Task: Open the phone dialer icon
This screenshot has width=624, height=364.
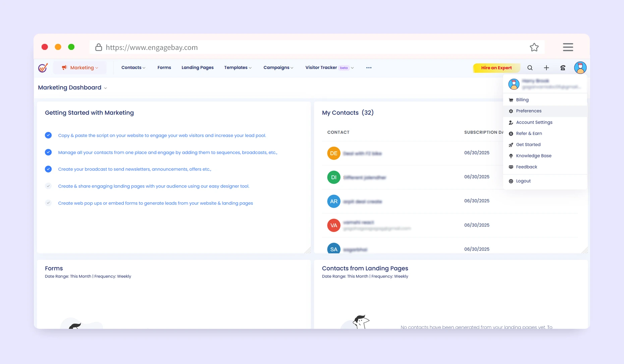Action: pyautogui.click(x=563, y=68)
